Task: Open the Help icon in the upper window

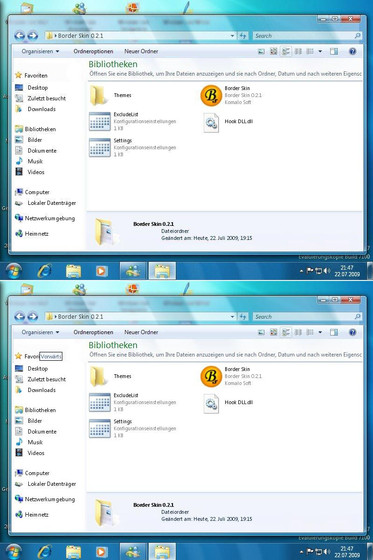Action: click(352, 51)
